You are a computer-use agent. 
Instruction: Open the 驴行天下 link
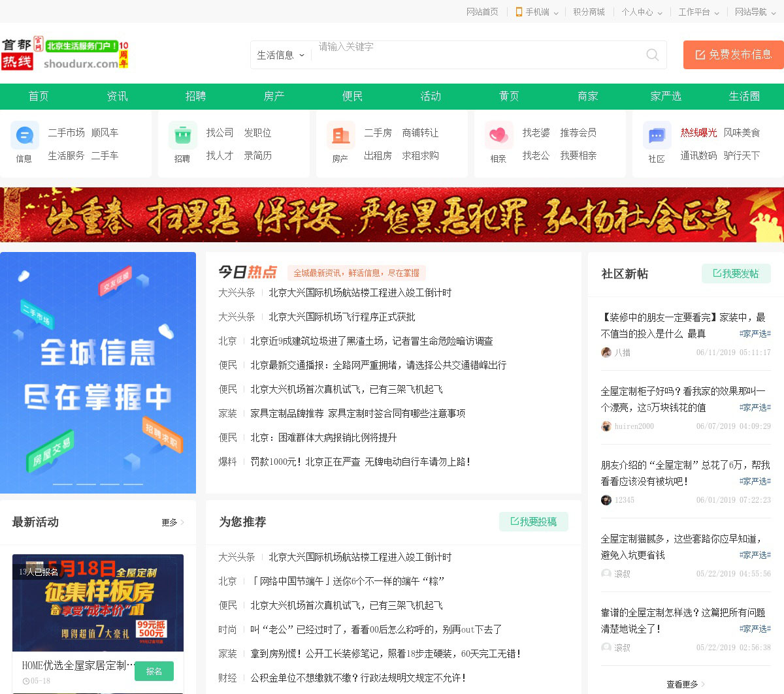coord(742,155)
